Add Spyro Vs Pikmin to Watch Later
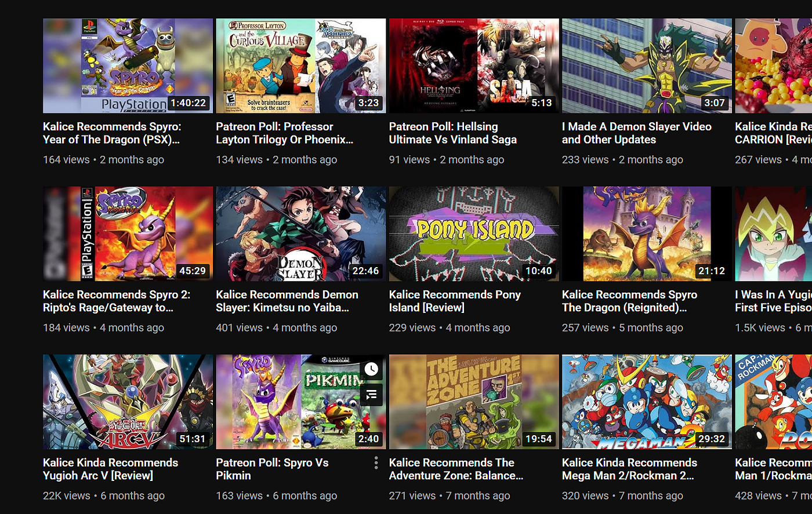 click(x=371, y=369)
